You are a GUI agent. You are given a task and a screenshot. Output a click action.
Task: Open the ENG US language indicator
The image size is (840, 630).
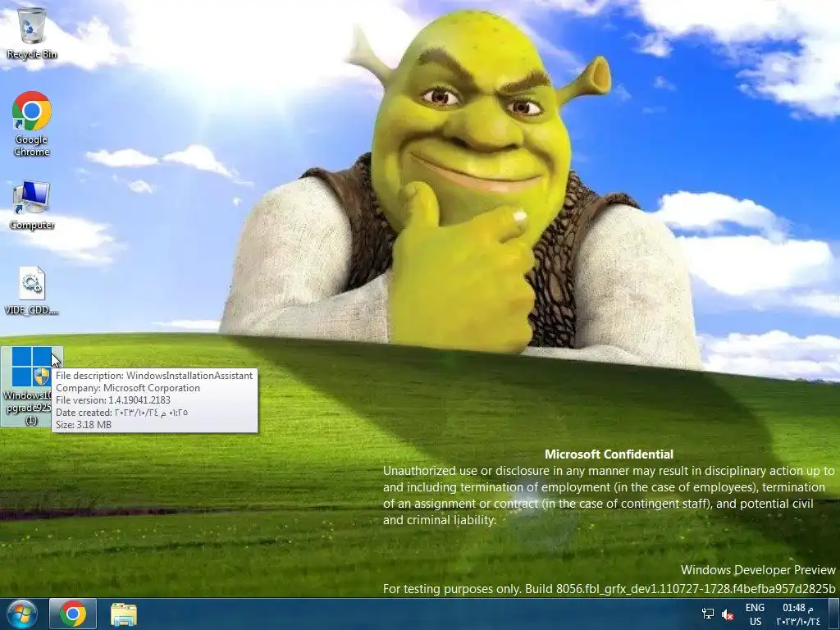pyautogui.click(x=755, y=614)
